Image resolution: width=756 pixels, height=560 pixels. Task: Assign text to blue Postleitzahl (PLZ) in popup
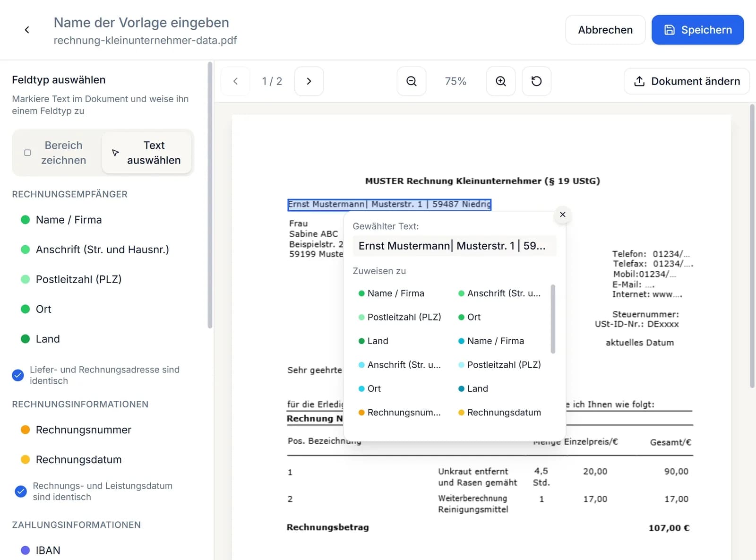(x=499, y=365)
